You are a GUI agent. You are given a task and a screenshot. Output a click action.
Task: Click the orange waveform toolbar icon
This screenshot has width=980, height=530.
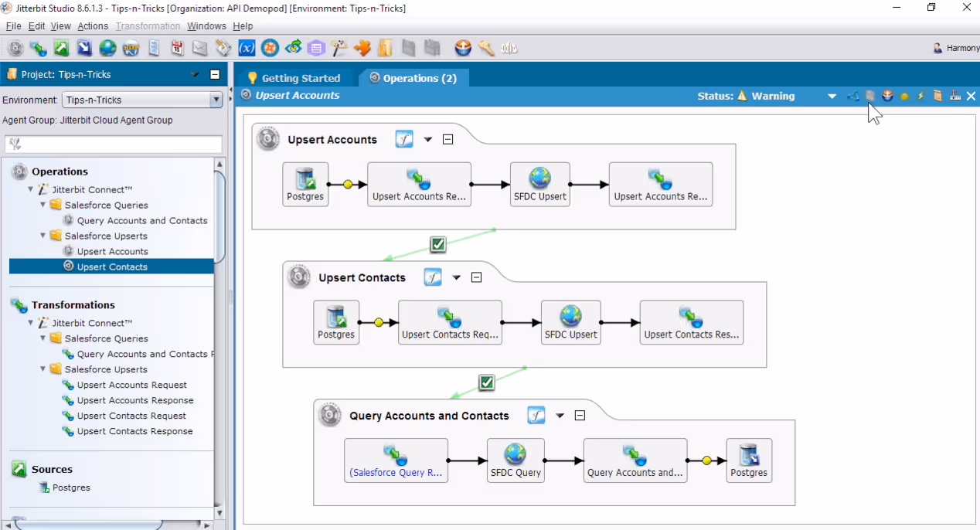[509, 48]
